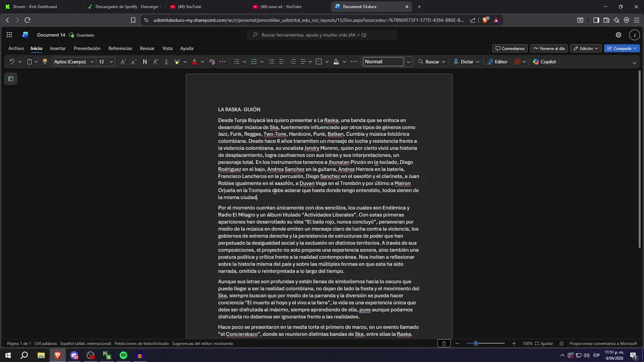Open the navigation pane icon left of document
644x362 pixels.
click(x=11, y=79)
